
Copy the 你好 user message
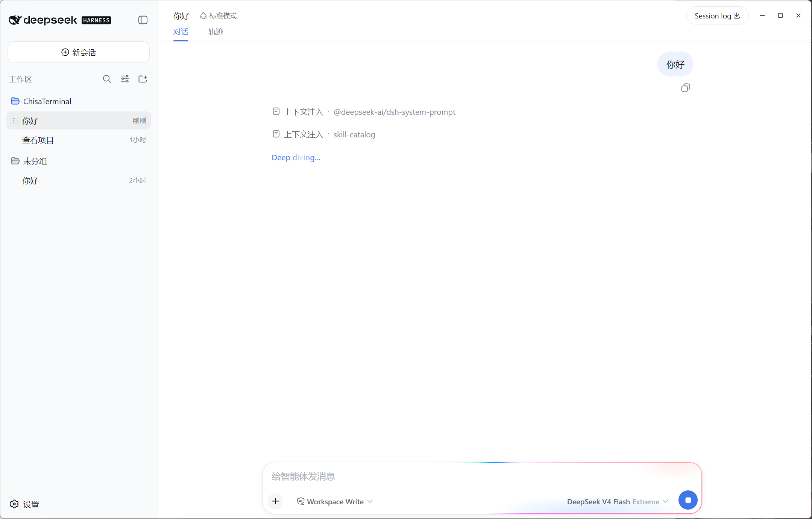685,88
